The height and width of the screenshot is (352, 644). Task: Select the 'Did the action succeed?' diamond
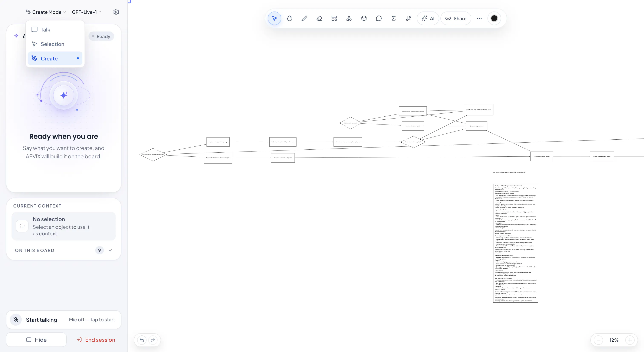click(351, 123)
